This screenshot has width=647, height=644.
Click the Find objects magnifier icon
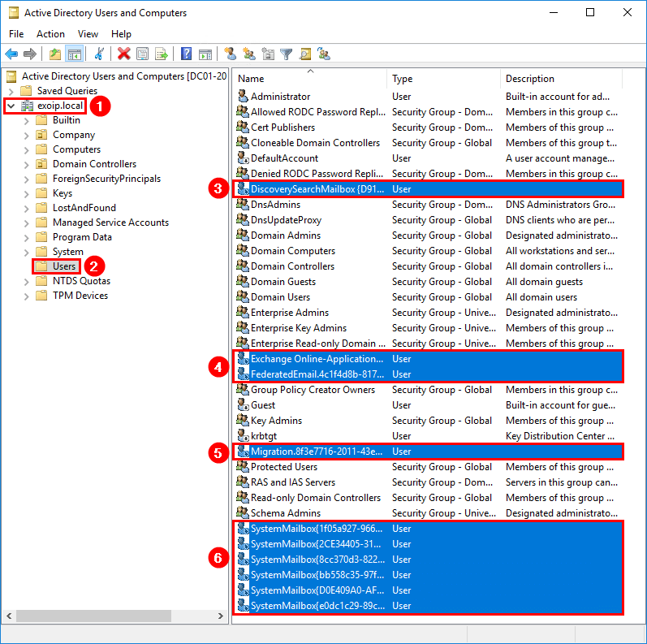tap(305, 54)
